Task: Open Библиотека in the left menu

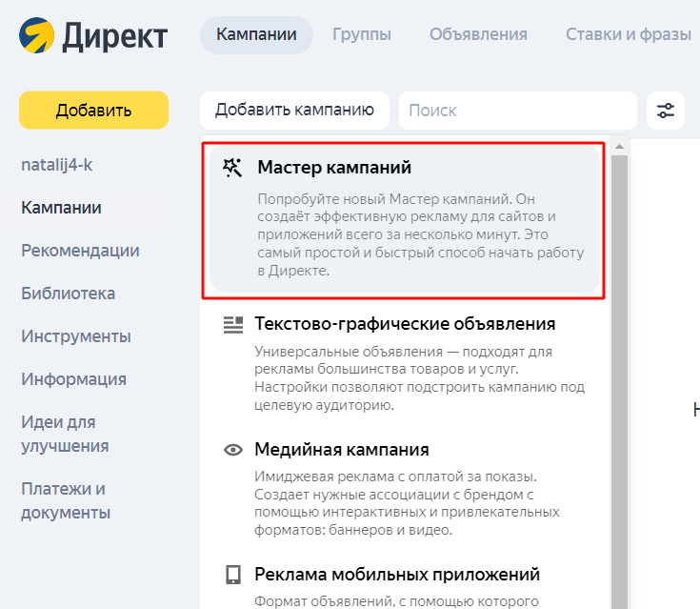Action: click(x=68, y=294)
